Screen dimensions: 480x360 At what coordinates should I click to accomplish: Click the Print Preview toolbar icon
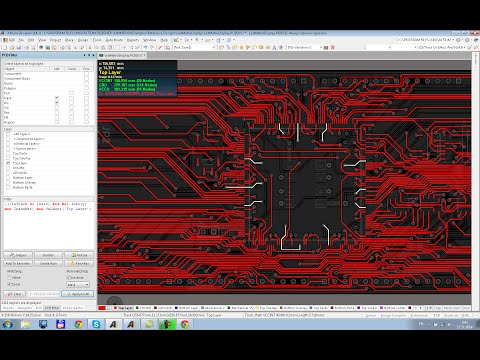click(x=33, y=48)
